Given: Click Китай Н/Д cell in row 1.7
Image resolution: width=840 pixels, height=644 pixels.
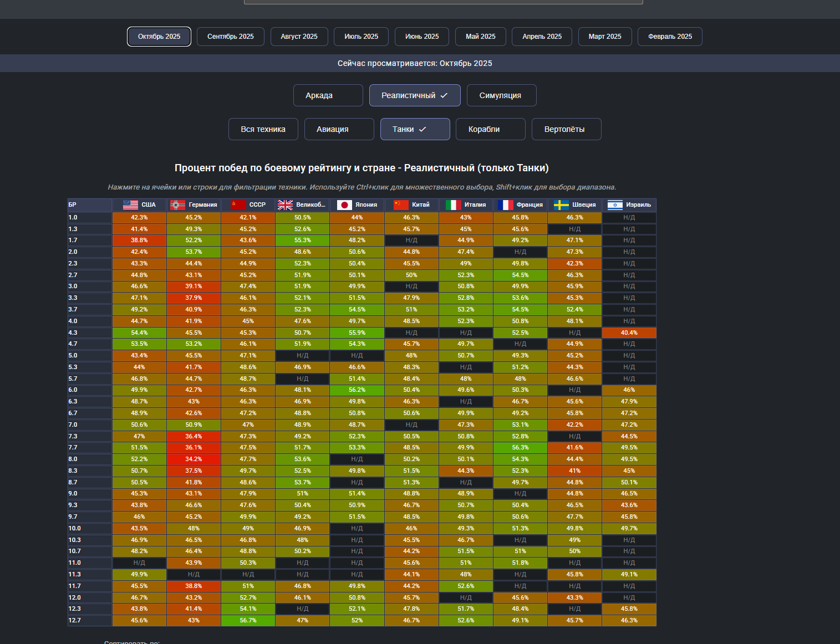Looking at the screenshot, I should (x=411, y=241).
